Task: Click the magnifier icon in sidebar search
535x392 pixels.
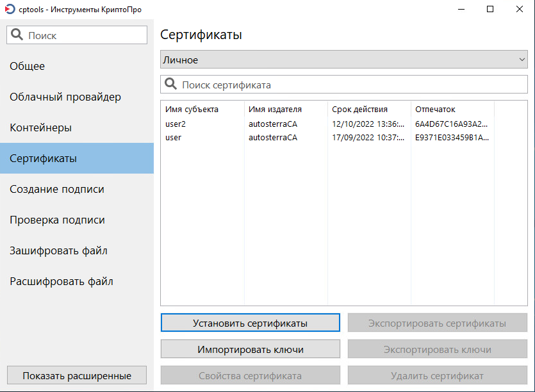Action: pos(17,35)
